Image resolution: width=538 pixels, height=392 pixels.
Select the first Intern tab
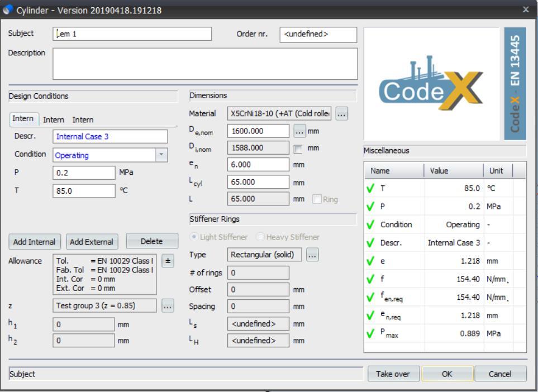coord(23,119)
